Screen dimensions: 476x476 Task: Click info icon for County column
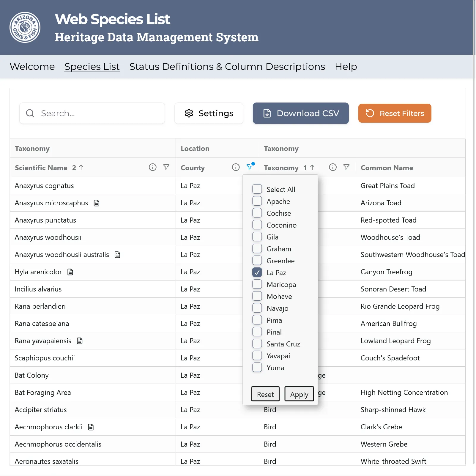[x=236, y=167]
